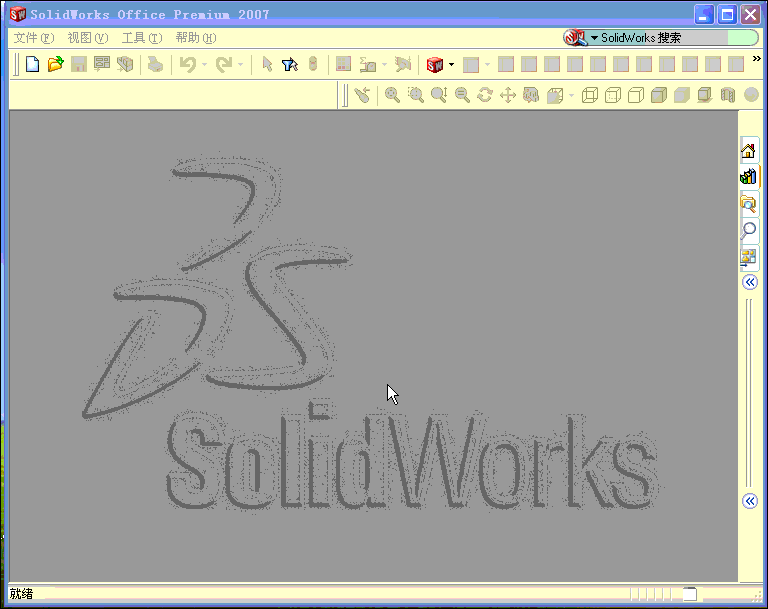Open the Standard Views dropdown arrow
Viewport: 768px width, 609px height.
tap(571, 95)
